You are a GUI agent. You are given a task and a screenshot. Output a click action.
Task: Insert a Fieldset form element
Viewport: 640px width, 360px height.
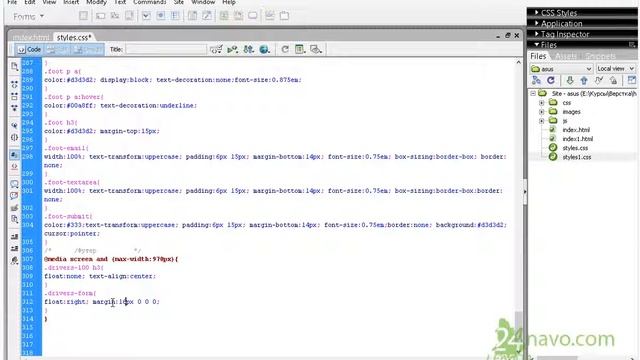pyautogui.click(x=284, y=16)
